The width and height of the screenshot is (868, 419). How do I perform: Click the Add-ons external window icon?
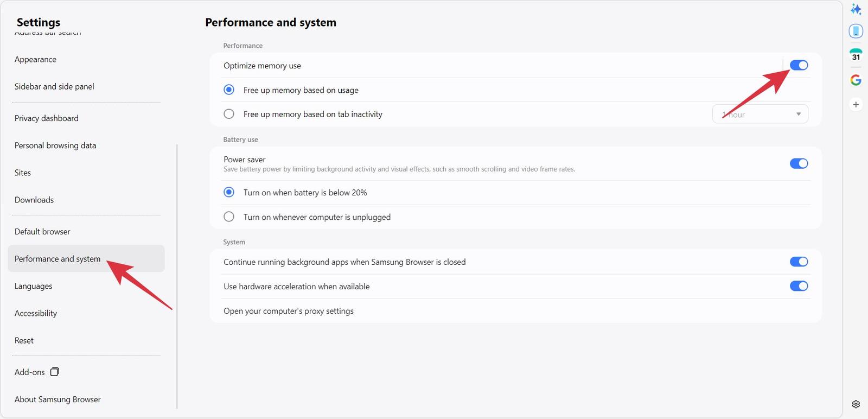point(55,372)
